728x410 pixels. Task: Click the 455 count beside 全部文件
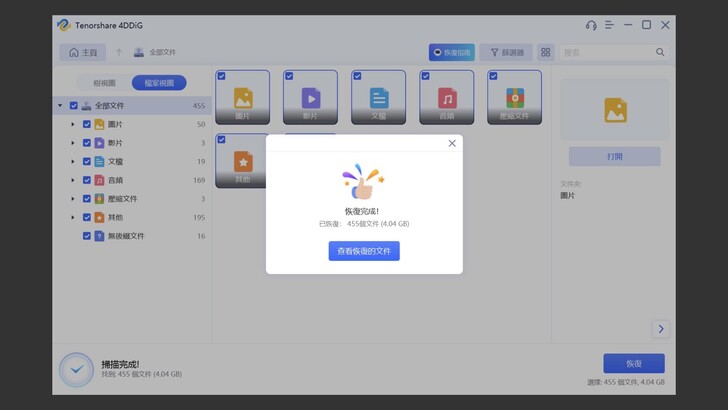coord(199,106)
